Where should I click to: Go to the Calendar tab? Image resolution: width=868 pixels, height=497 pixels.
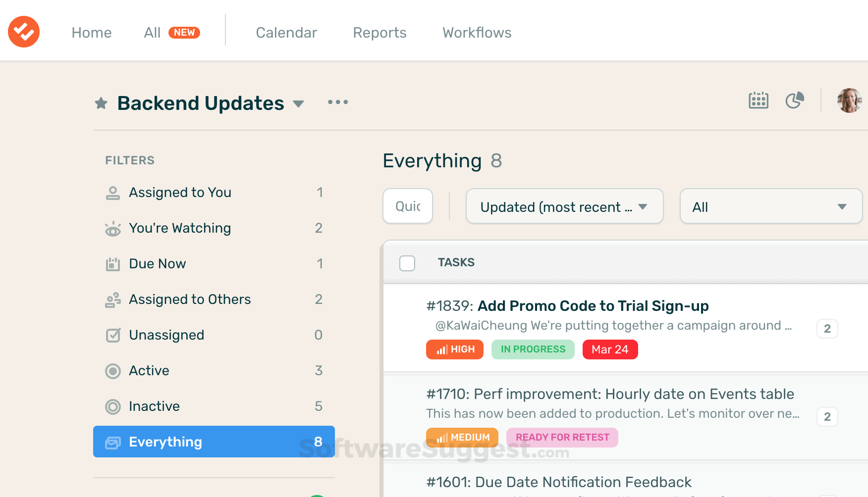[x=286, y=33]
